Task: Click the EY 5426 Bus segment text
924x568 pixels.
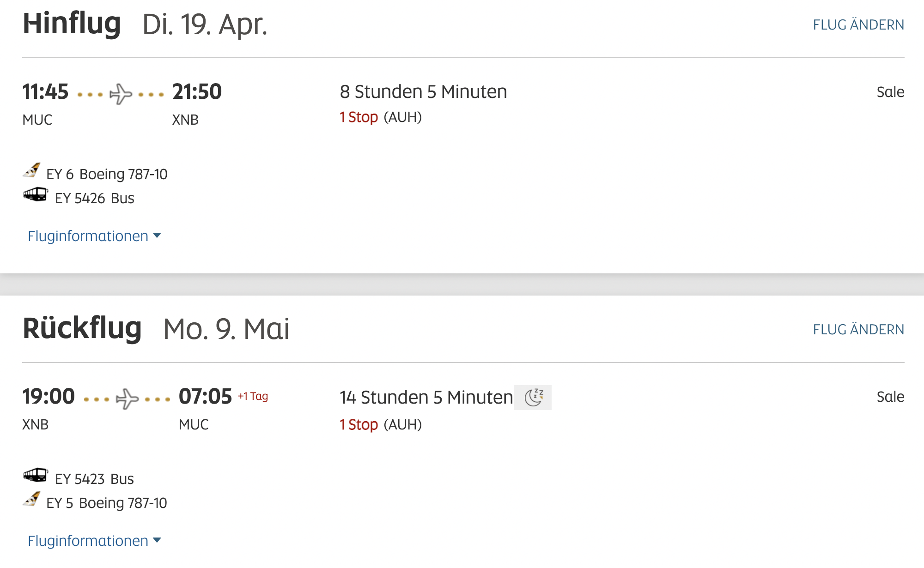Action: coord(95,198)
